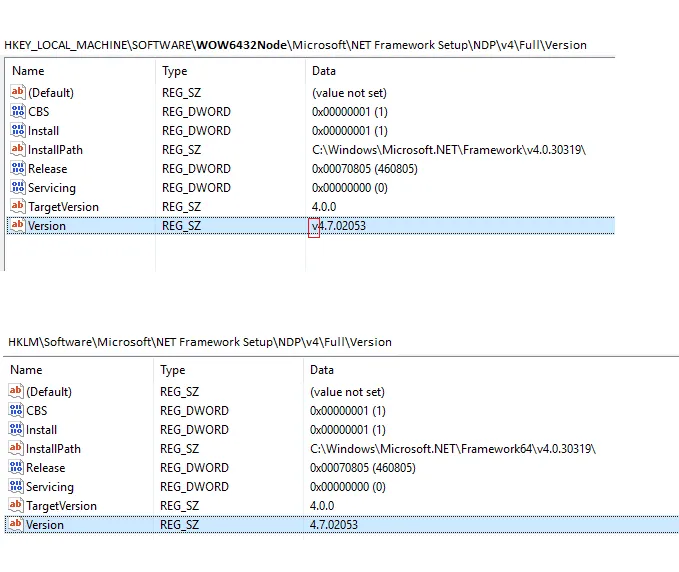Click CBS data 0x00000001 (1) in WOW6432Node table
This screenshot has height=572, width=679.
click(350, 112)
